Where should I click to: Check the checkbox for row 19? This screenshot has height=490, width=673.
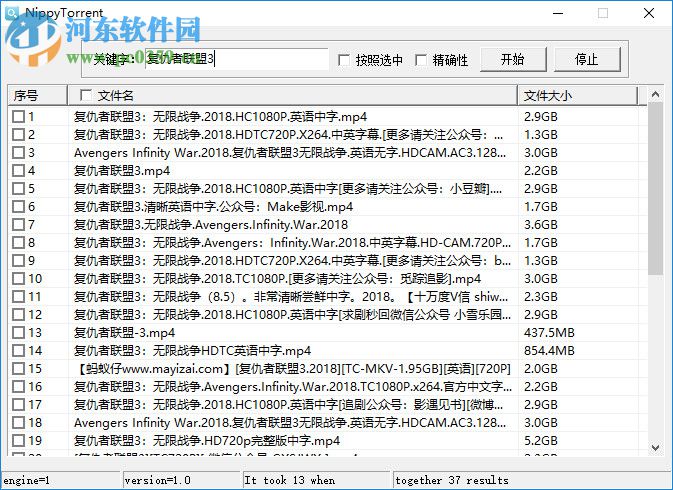click(x=18, y=441)
